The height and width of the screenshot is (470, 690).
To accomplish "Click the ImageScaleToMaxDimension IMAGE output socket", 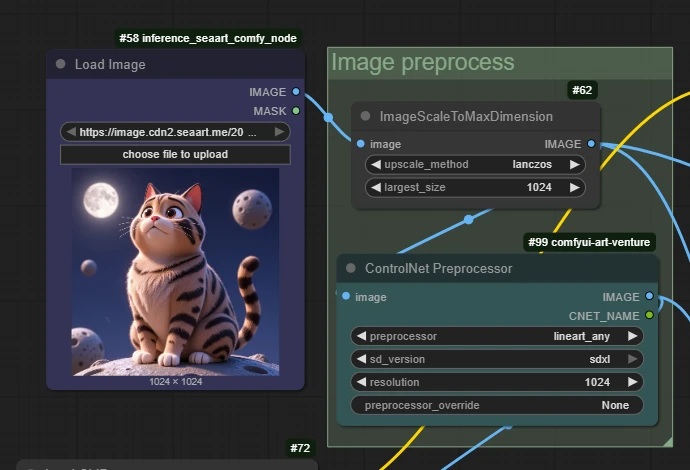I will point(591,144).
